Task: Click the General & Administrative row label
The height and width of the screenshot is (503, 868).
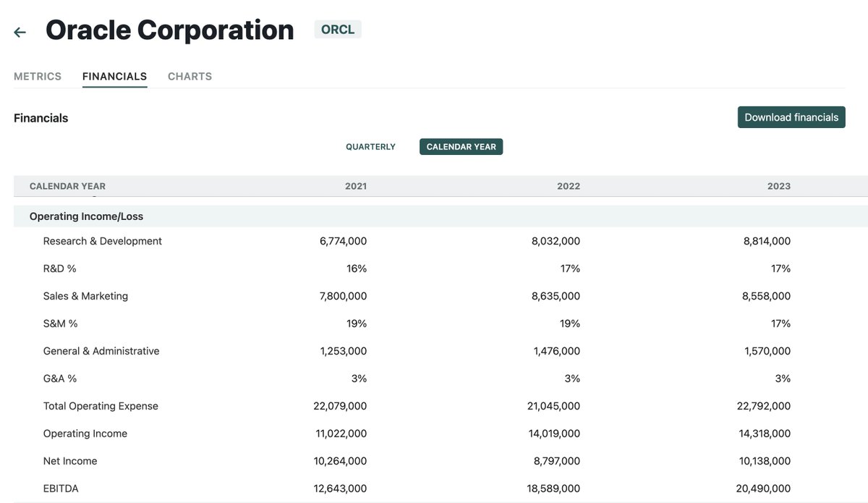Action: click(x=101, y=351)
